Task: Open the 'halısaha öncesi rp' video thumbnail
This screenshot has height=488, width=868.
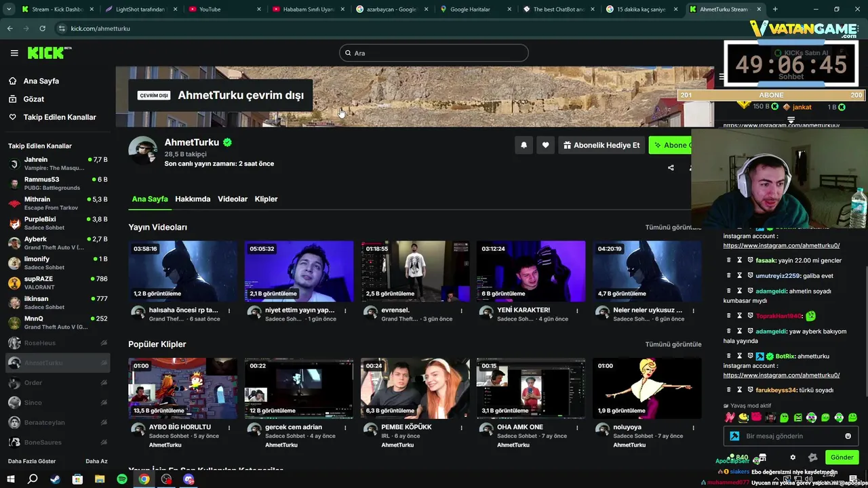Action: [x=183, y=271]
